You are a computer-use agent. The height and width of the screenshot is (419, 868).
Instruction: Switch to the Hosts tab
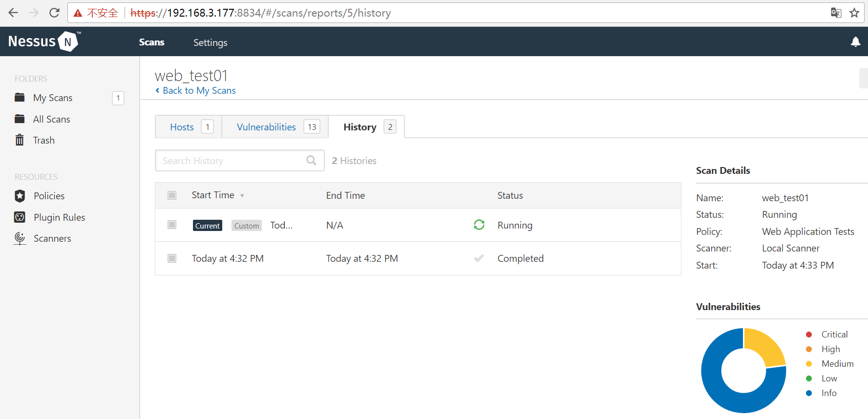coord(189,127)
